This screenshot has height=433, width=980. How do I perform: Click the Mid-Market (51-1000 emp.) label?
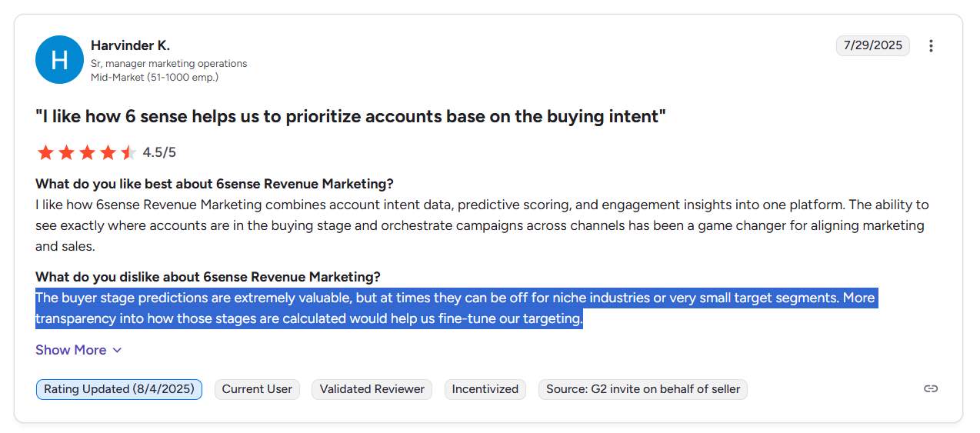click(155, 78)
